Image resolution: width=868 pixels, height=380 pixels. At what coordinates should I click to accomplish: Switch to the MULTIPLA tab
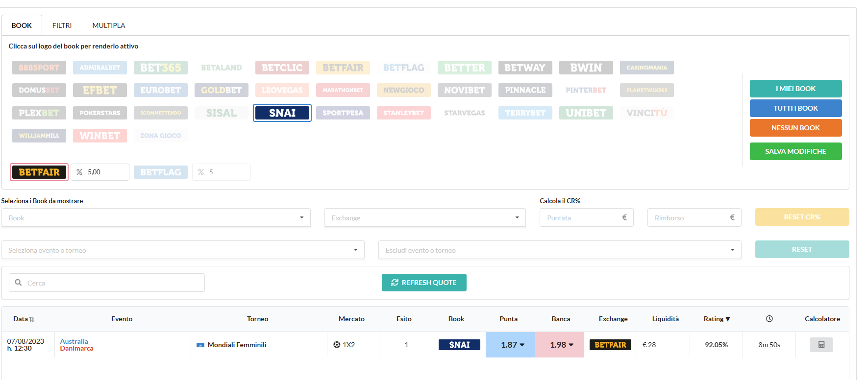click(109, 25)
